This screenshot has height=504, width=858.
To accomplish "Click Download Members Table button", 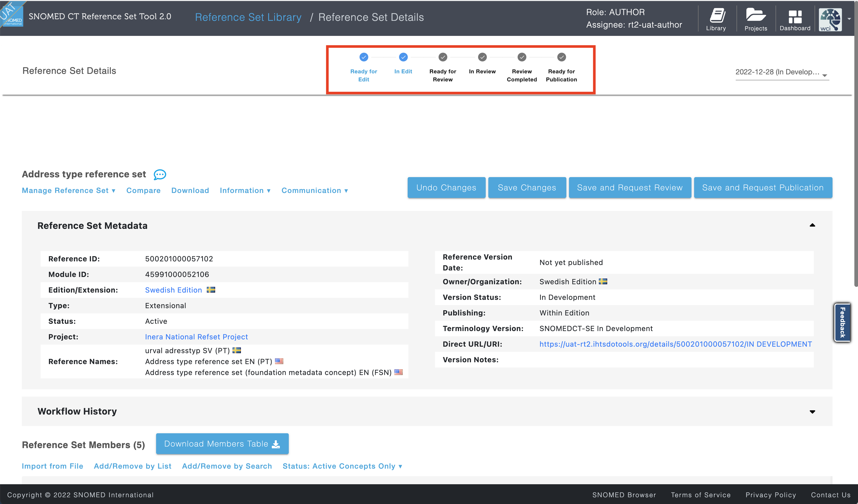I will [x=222, y=443].
